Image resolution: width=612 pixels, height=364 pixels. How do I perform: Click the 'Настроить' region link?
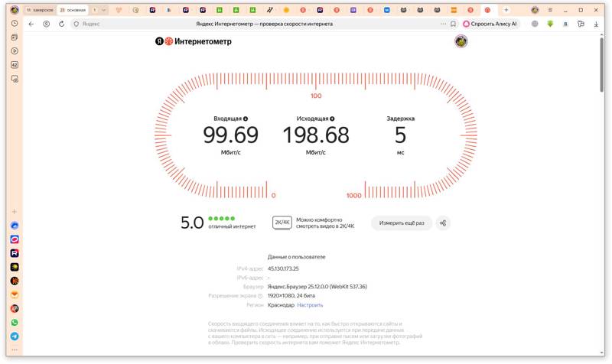(x=310, y=305)
